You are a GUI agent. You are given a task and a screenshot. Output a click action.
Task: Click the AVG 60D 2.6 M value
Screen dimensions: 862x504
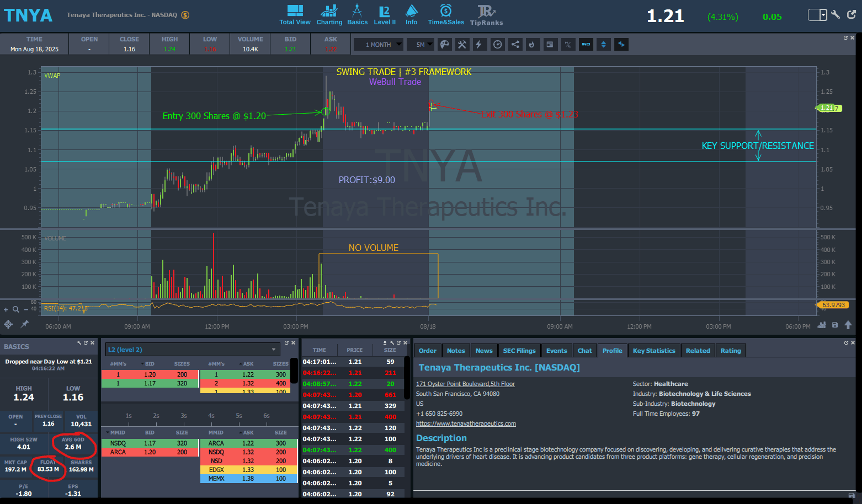coord(73,447)
